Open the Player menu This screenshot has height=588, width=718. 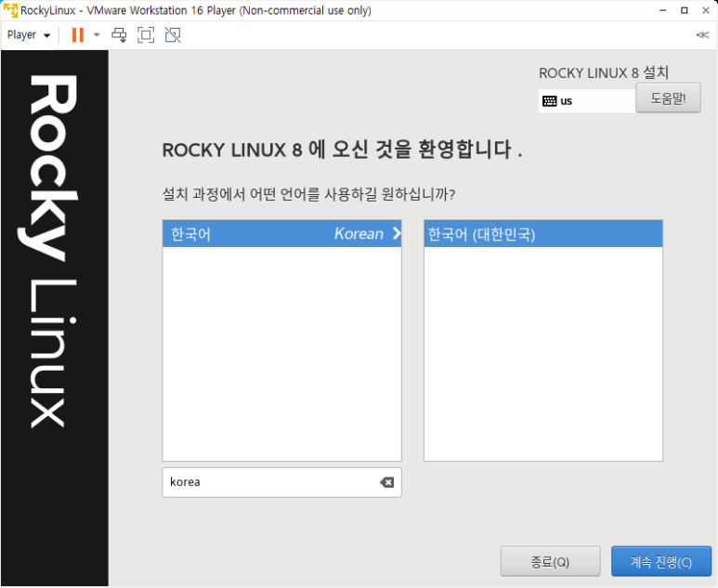click(29, 34)
